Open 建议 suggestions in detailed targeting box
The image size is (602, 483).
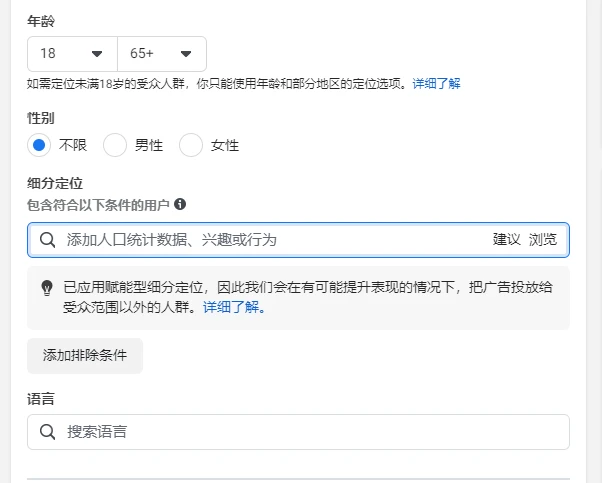tap(506, 240)
